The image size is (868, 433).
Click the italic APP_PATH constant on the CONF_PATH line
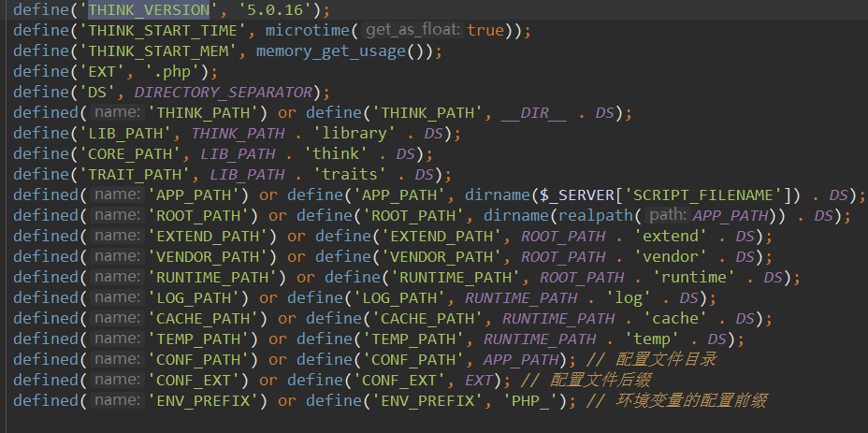click(x=520, y=360)
